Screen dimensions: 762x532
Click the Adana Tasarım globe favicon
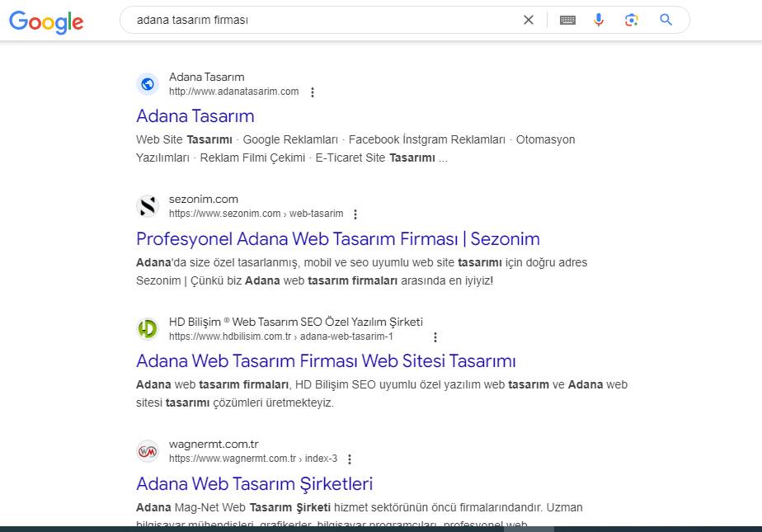pos(148,84)
